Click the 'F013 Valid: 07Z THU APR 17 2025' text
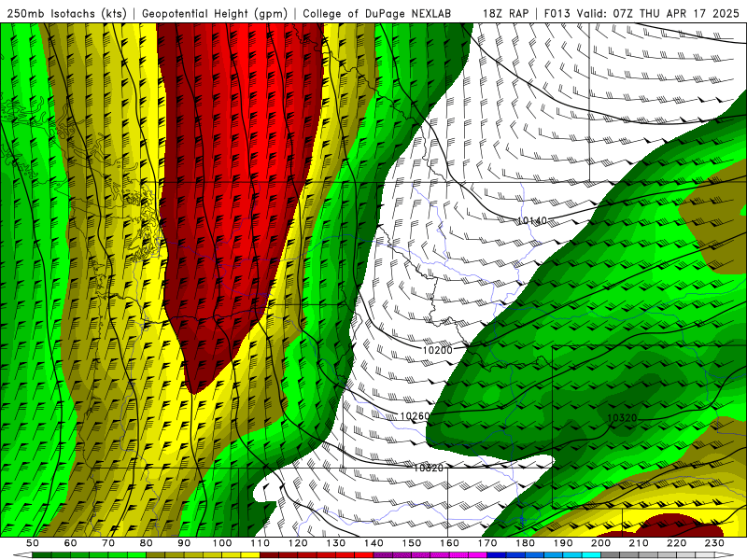 (641, 13)
